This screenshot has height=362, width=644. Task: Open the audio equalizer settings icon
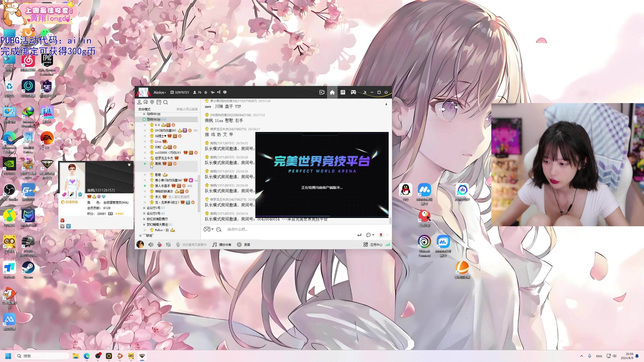pos(168,245)
